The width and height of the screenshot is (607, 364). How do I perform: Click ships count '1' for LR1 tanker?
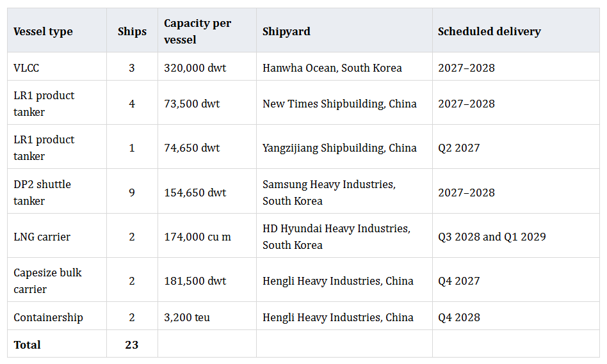(x=132, y=148)
